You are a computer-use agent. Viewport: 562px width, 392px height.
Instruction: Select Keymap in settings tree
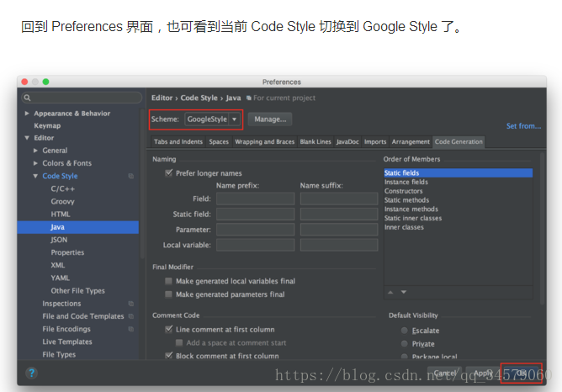click(x=47, y=126)
